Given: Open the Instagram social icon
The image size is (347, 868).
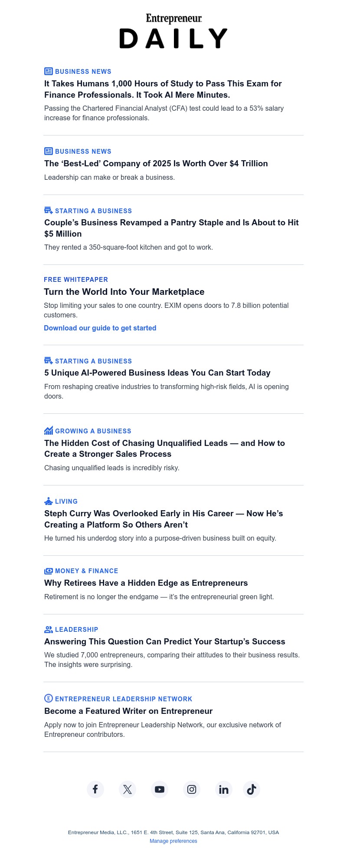Looking at the screenshot, I should (x=192, y=789).
